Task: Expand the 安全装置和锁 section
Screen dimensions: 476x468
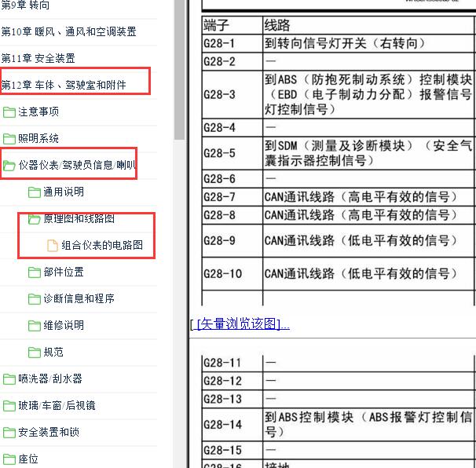Action: 49,432
